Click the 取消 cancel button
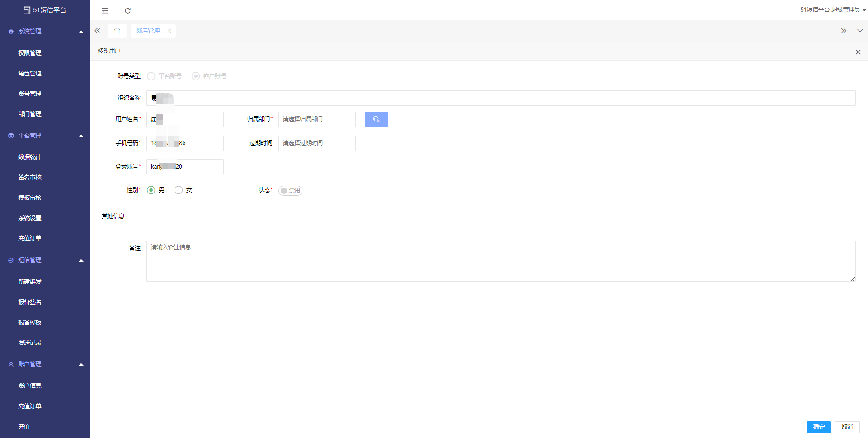Viewport: 868px width, 438px height. (x=847, y=427)
